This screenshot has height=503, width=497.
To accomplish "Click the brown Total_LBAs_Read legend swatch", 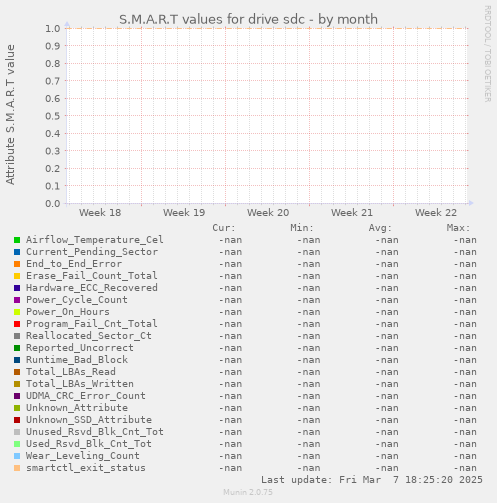I will pyautogui.click(x=17, y=372).
